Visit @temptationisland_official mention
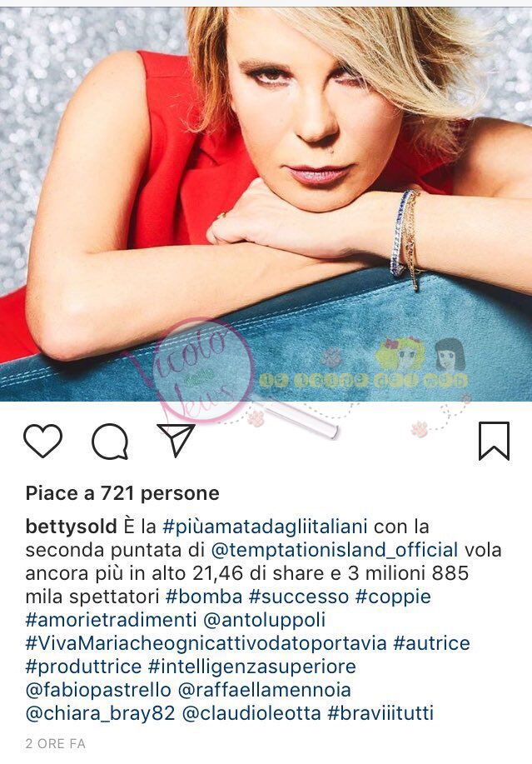 (335, 550)
